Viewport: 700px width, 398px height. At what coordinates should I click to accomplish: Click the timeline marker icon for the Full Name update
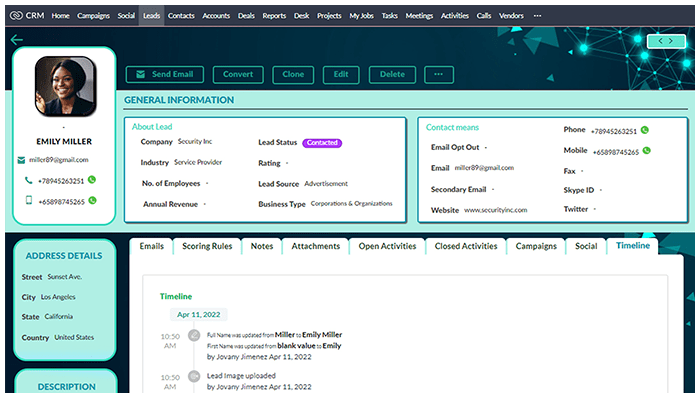194,335
